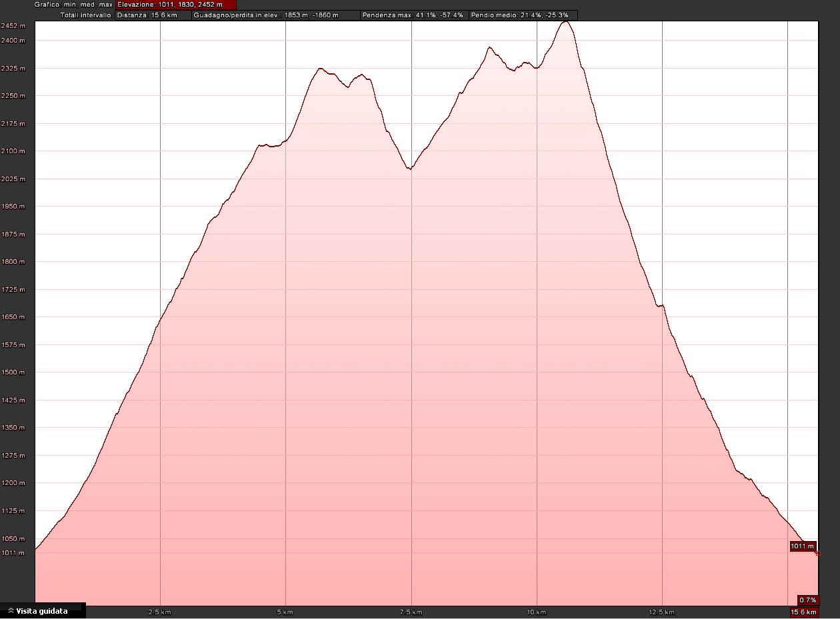The width and height of the screenshot is (840, 619).
Task: Click the red cursor marker at profile end
Action: [x=818, y=554]
